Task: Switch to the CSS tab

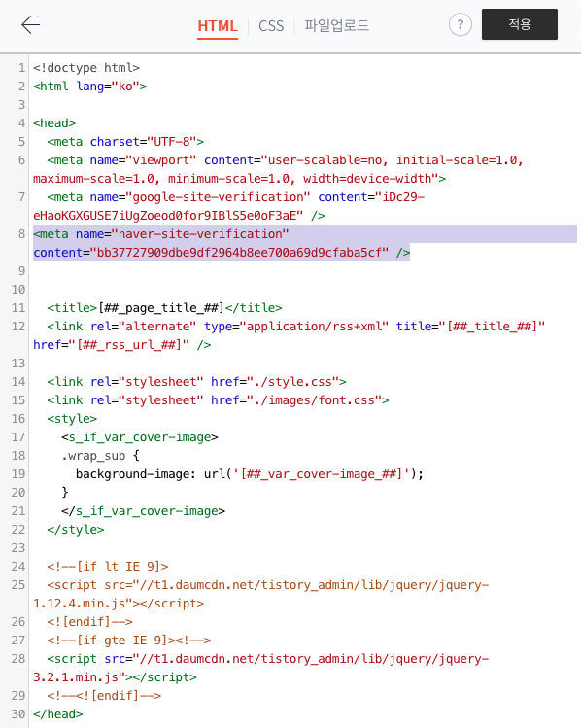Action: point(271,26)
